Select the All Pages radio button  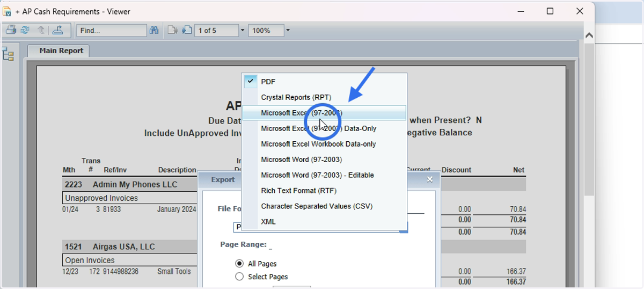(x=239, y=264)
